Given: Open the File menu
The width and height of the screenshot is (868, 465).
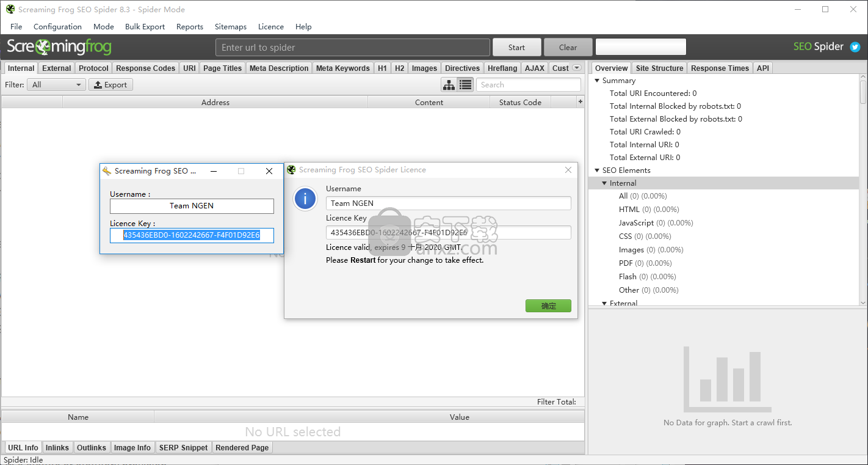Looking at the screenshot, I should point(16,27).
